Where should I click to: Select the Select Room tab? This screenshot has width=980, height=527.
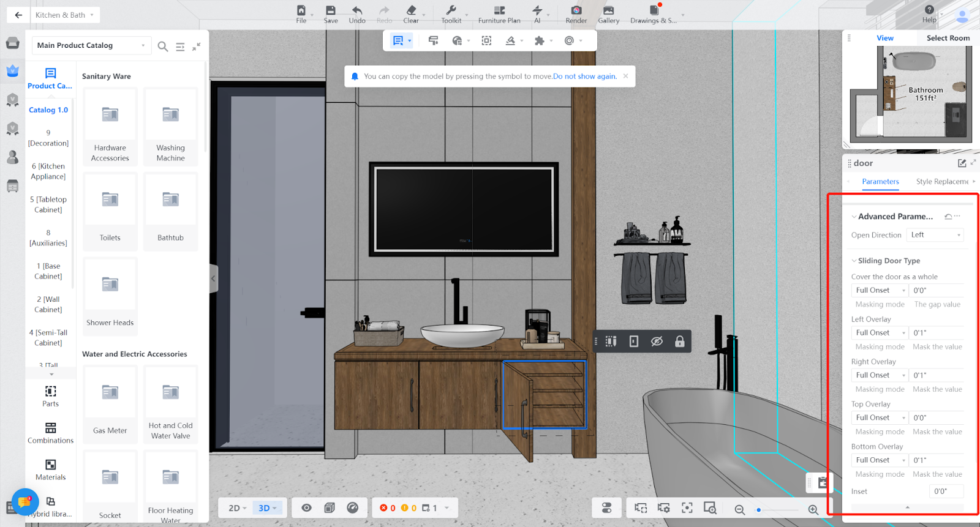point(948,38)
